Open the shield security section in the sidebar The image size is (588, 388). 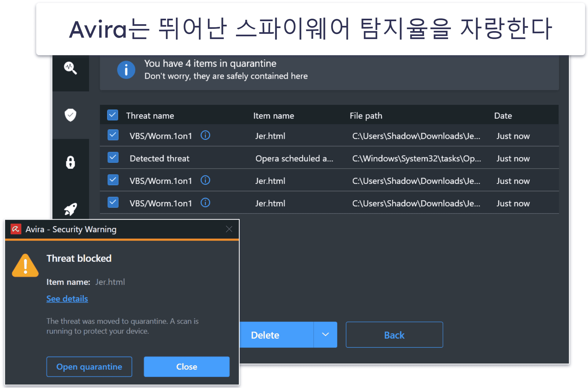(70, 115)
